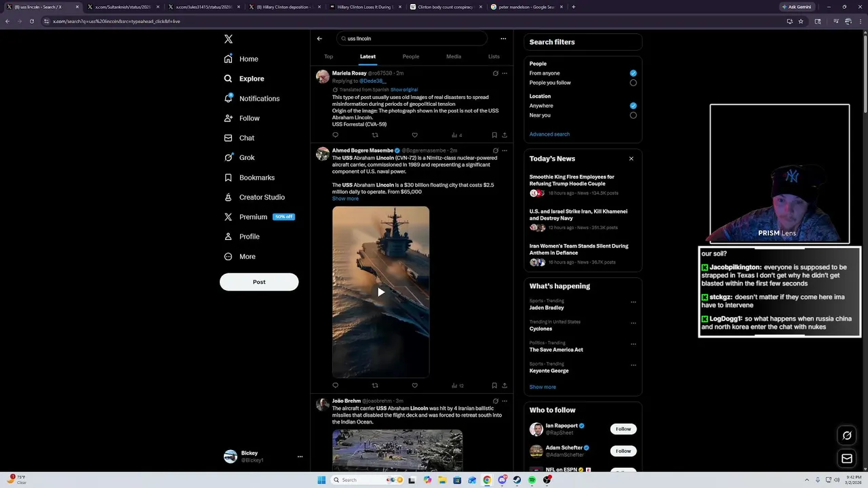The height and width of the screenshot is (488, 868).
Task: Open search options three-dot menu
Action: tap(503, 39)
